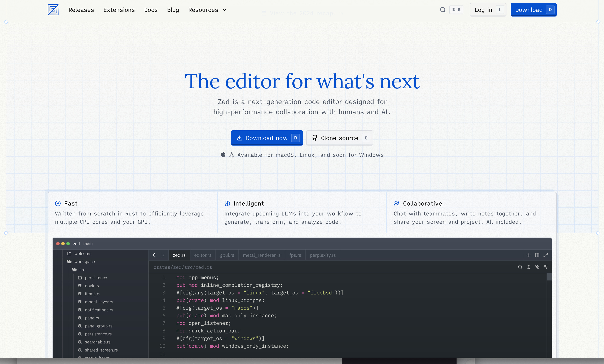Click the navigate forward arrow in editor
The height and width of the screenshot is (364, 604).
[x=163, y=255]
